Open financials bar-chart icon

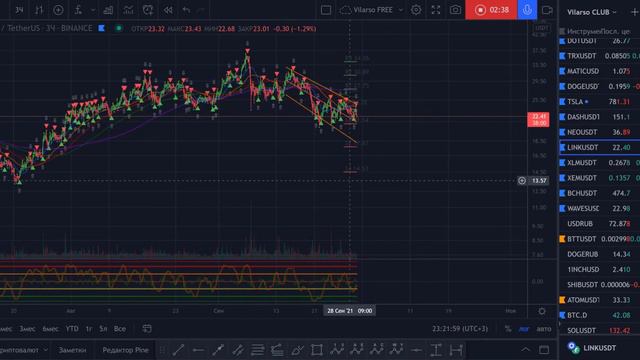109,10
